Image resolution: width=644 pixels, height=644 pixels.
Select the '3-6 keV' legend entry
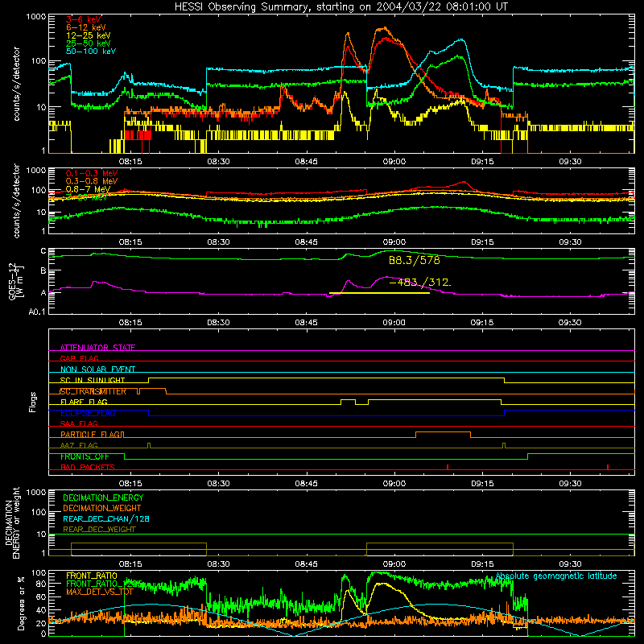tap(84, 19)
